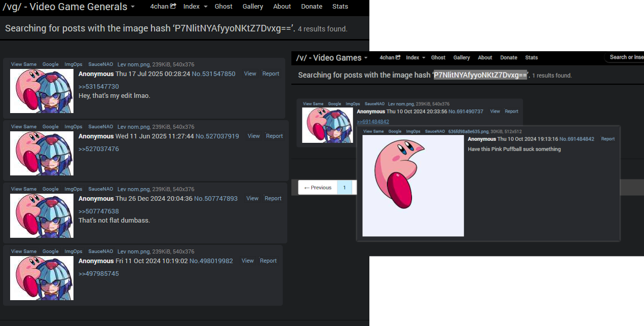
Task: Open thumbnail image of post No.507747893
Action: pos(42,216)
